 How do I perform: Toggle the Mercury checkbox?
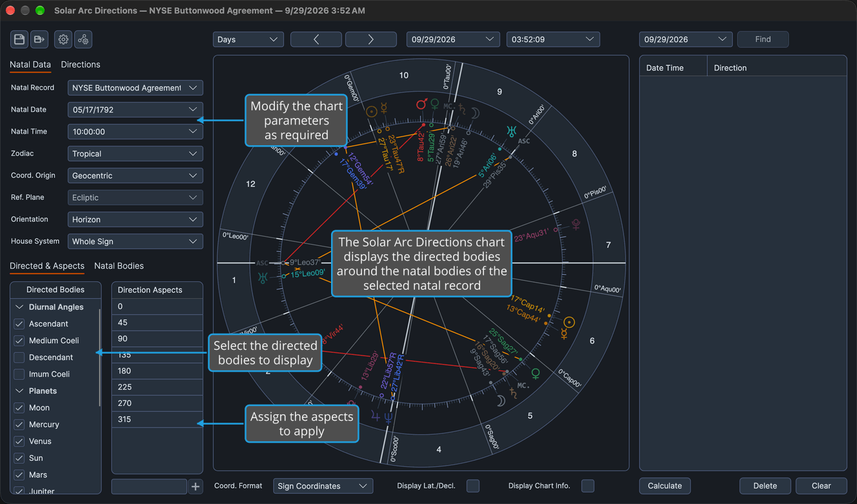point(19,425)
